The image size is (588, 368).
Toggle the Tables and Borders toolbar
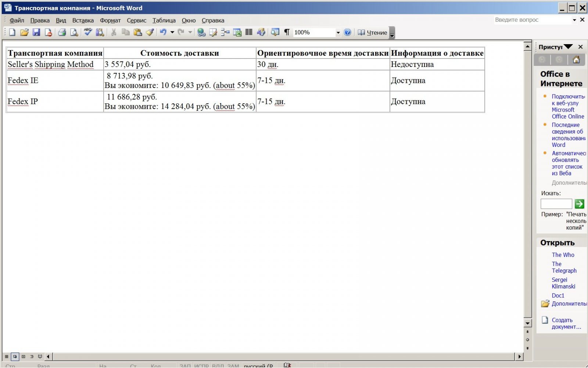point(213,32)
